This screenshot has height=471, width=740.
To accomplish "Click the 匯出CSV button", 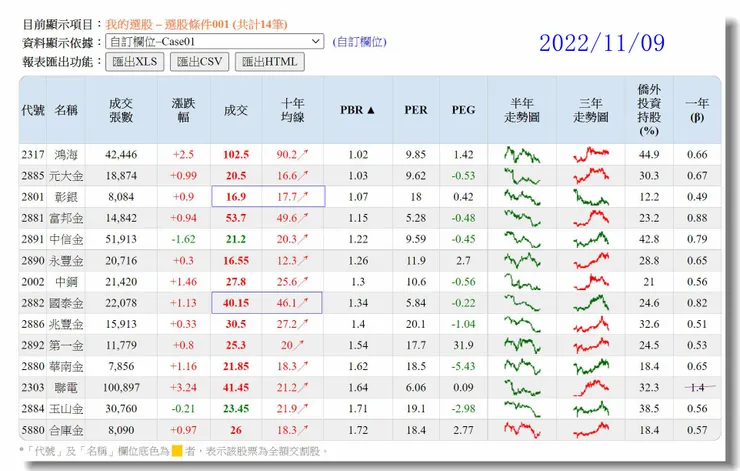I will [199, 62].
